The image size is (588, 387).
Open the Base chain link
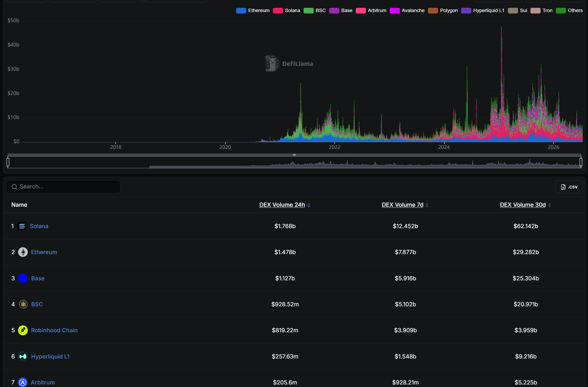pos(38,278)
